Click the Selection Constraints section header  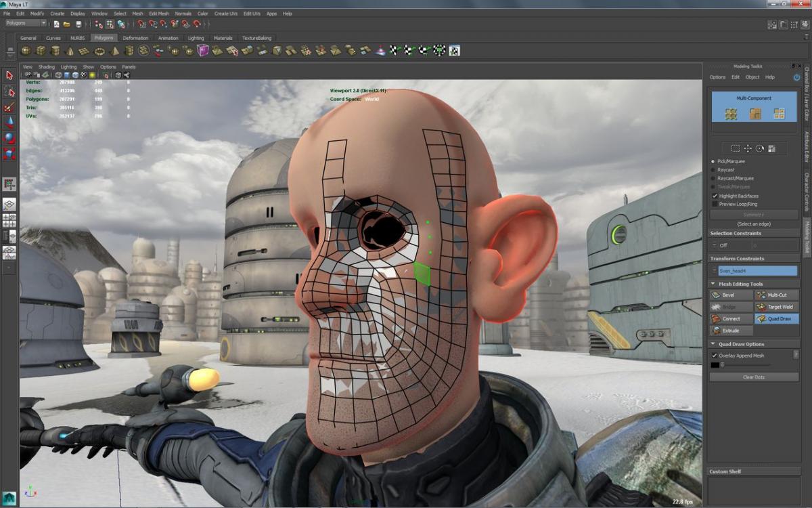click(x=754, y=234)
